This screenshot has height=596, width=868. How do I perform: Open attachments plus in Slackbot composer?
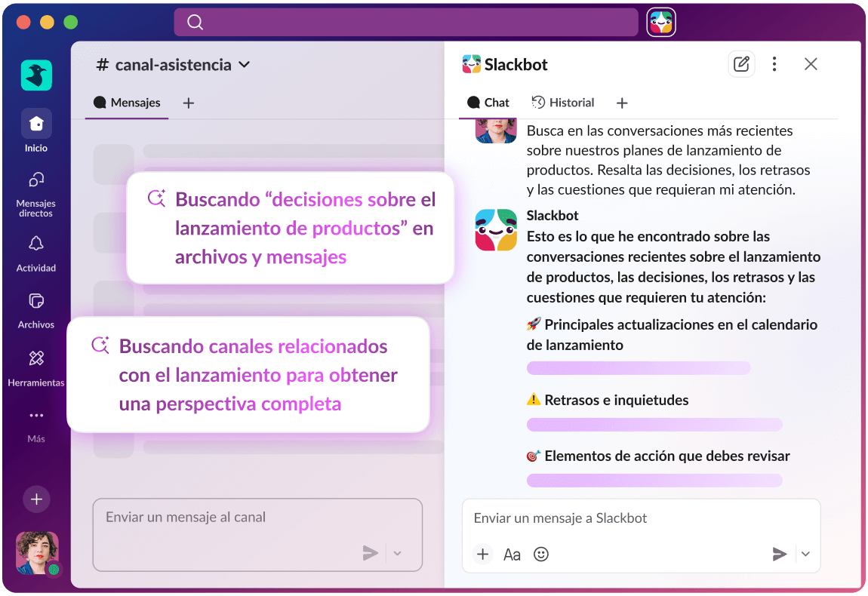pyautogui.click(x=483, y=554)
